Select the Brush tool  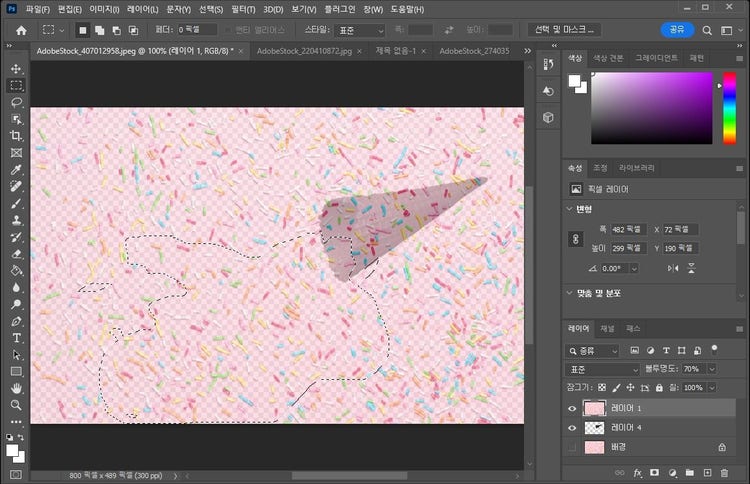click(16, 203)
